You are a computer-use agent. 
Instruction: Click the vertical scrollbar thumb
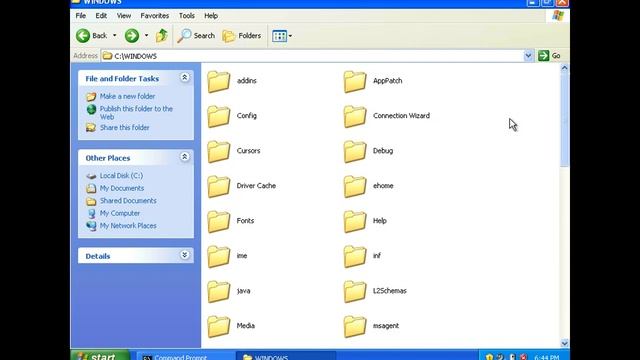click(564, 120)
